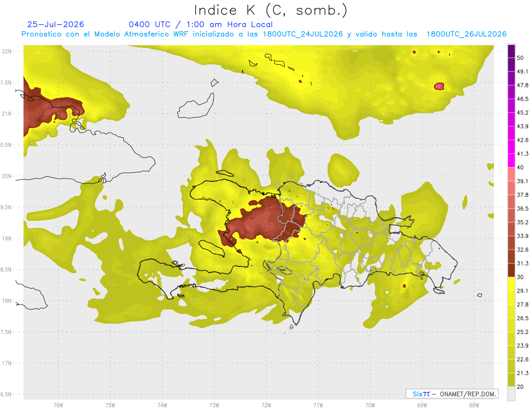This screenshot has width=532, height=411.
Task: Click the longitude label "75W"
Action: click(x=110, y=405)
